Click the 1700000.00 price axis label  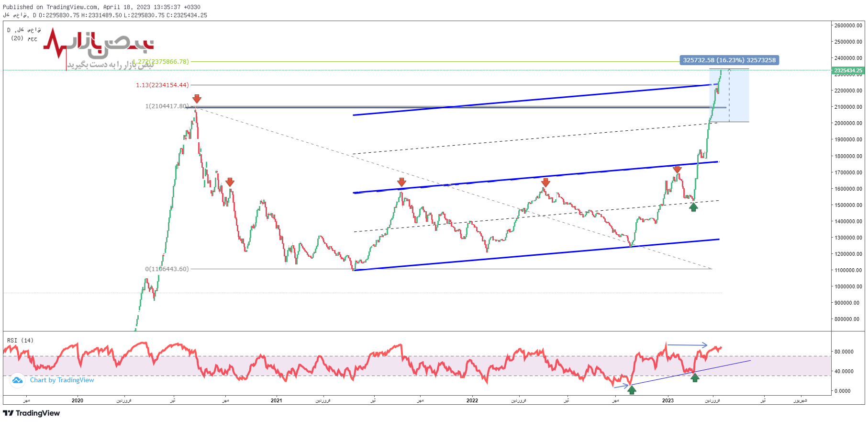pyautogui.click(x=848, y=172)
